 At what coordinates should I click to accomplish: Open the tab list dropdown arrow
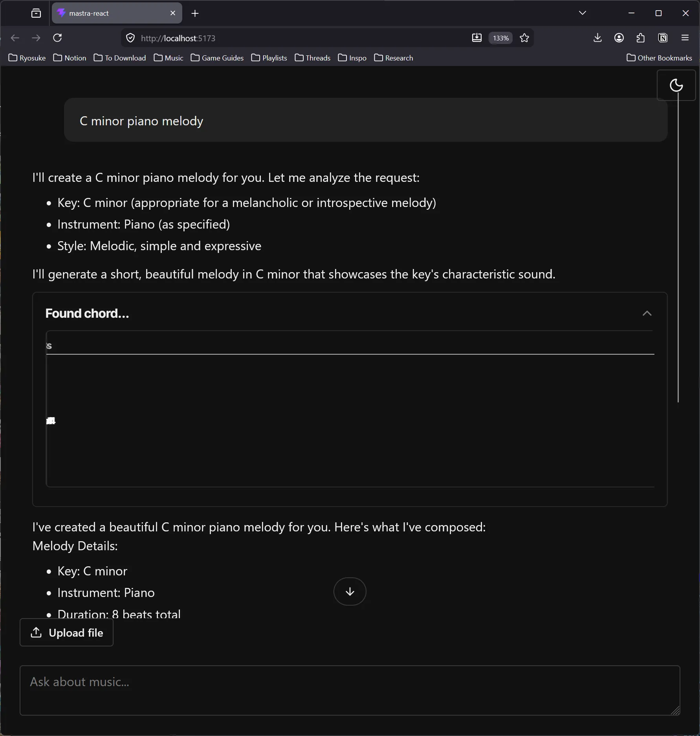(582, 13)
